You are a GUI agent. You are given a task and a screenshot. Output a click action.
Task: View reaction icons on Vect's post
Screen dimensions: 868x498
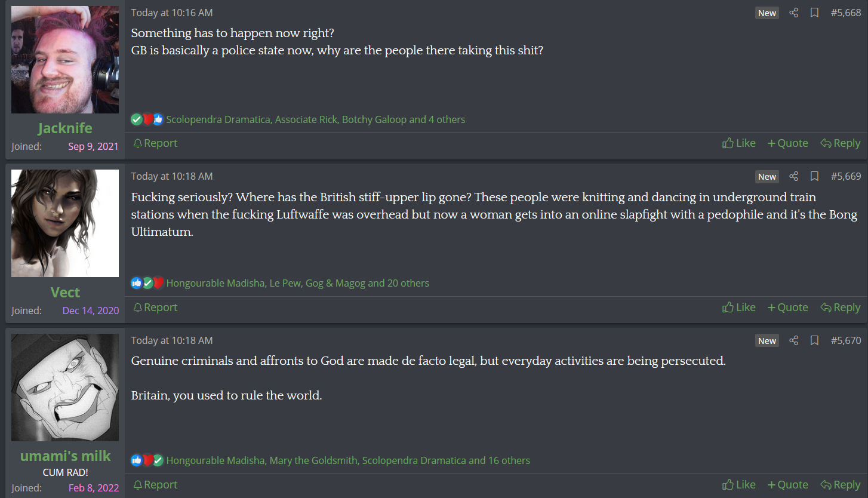click(147, 283)
